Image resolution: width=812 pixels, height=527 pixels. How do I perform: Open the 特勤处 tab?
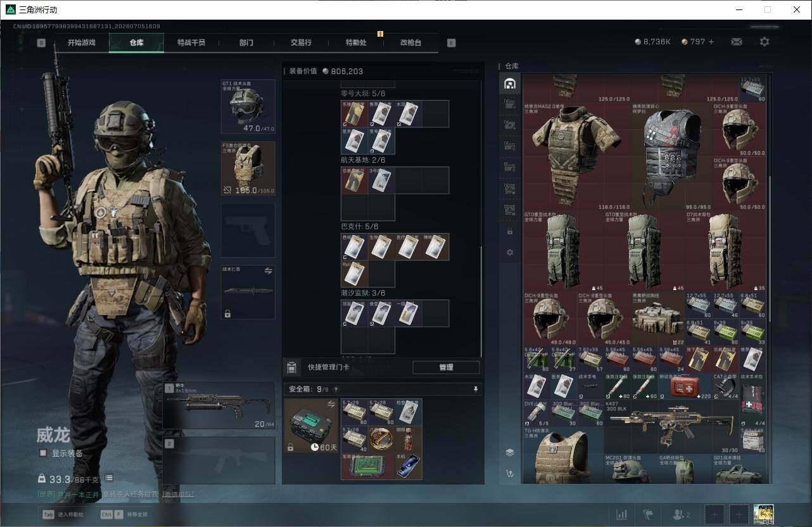(x=356, y=43)
